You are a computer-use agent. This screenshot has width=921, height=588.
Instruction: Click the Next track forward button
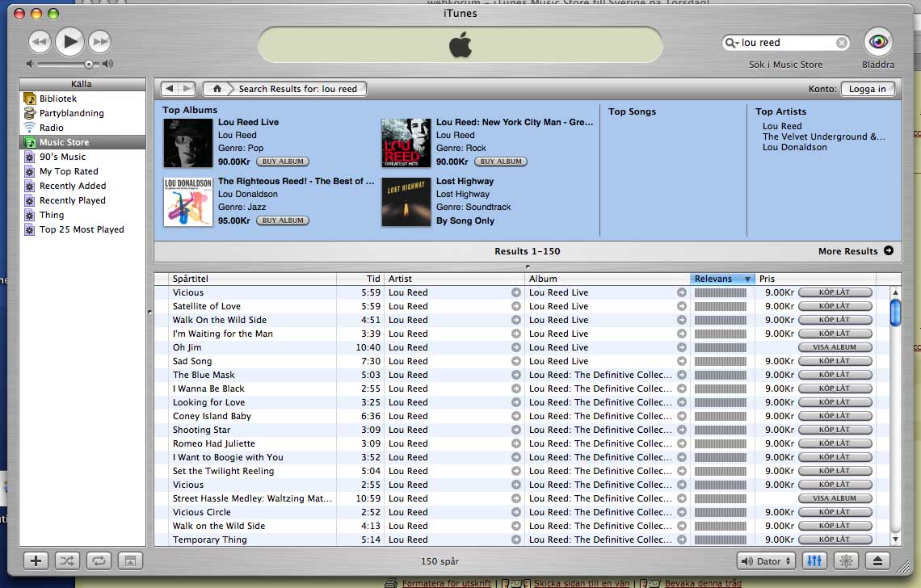pyautogui.click(x=100, y=42)
